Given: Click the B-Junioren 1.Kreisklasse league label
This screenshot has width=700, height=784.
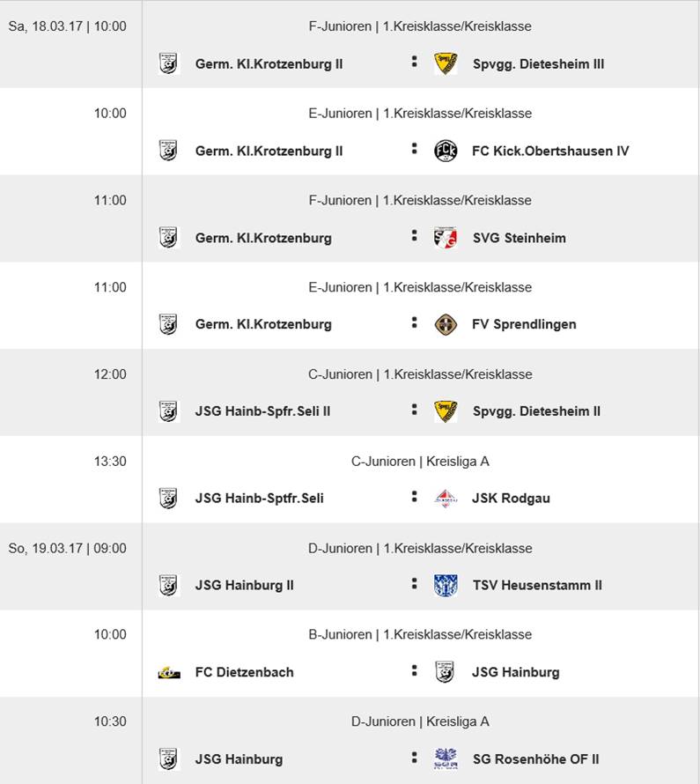Looking at the screenshot, I should click(x=420, y=634).
